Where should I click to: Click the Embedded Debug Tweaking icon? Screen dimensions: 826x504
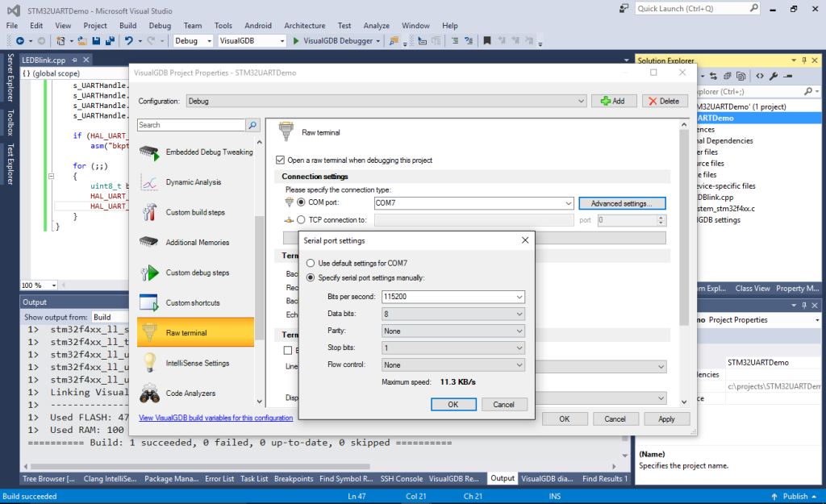[x=149, y=152]
